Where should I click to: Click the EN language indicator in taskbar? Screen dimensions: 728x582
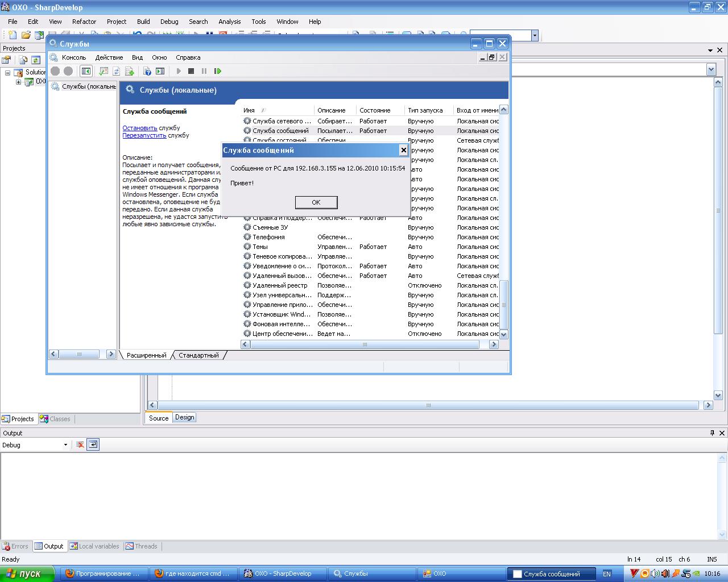click(x=607, y=574)
